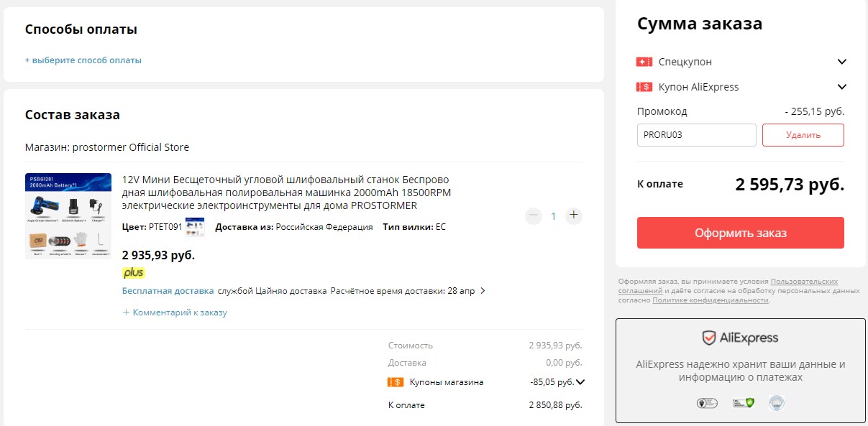
Task: Open delivery options chevron next to 28 апр
Action: click(x=483, y=291)
